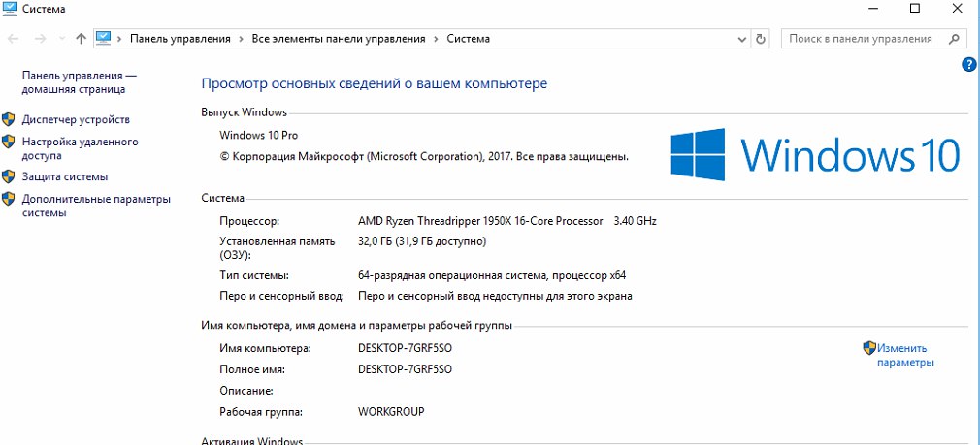Viewport: 980px width, 445px height.
Task: Select 'Все элементы панели управления' breadcrumb
Action: point(338,39)
